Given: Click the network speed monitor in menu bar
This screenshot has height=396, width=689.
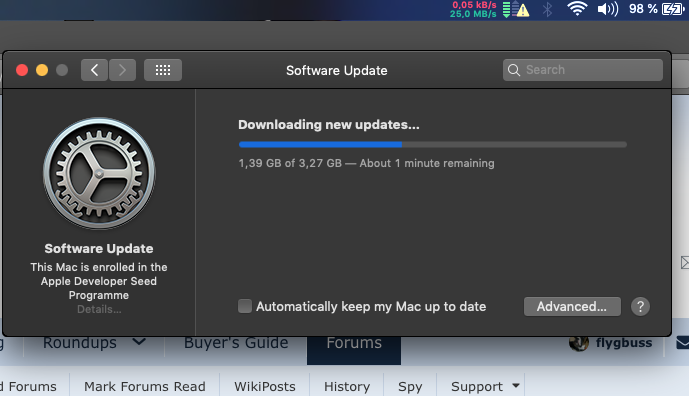Looking at the screenshot, I should click(x=473, y=9).
